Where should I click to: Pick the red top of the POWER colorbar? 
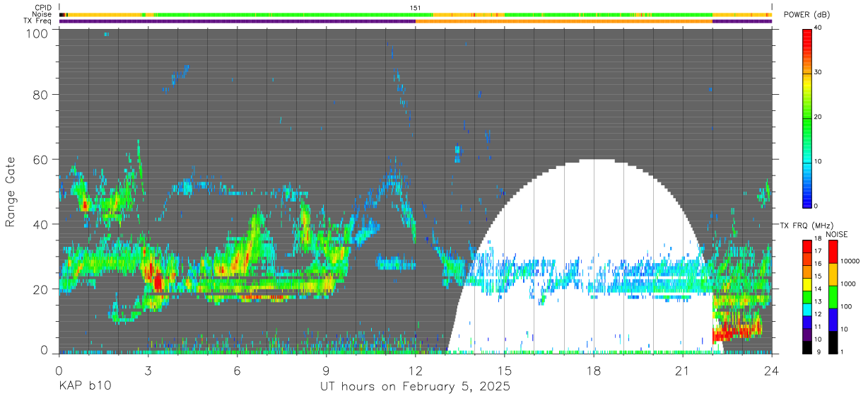point(807,34)
